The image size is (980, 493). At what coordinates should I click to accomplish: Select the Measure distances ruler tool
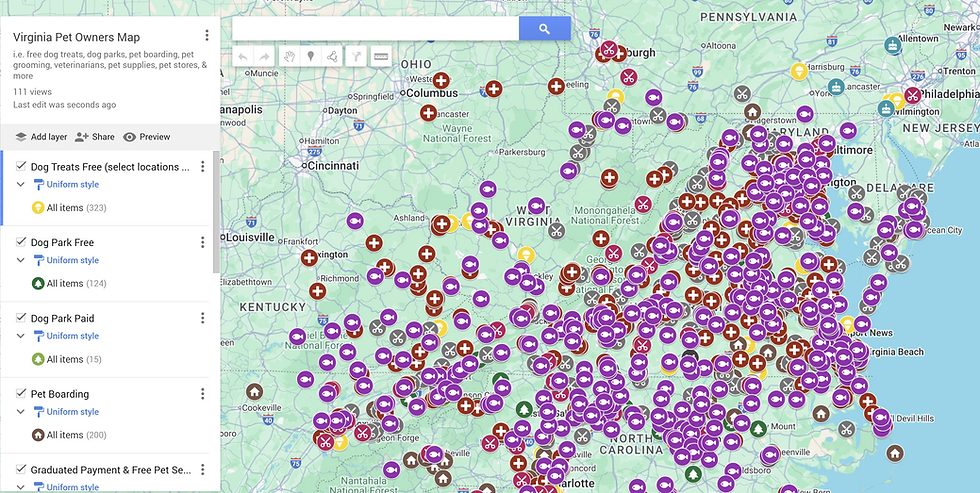coord(381,56)
